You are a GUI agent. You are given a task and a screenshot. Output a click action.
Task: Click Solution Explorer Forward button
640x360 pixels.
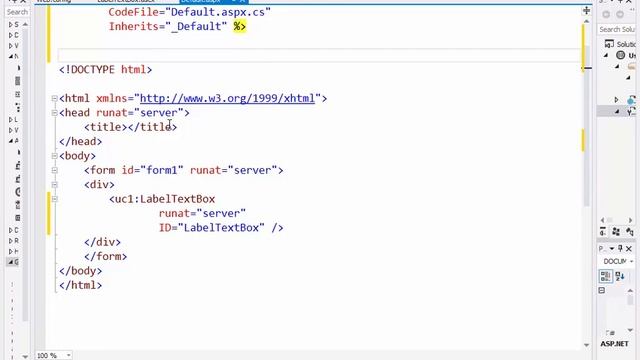point(620,15)
